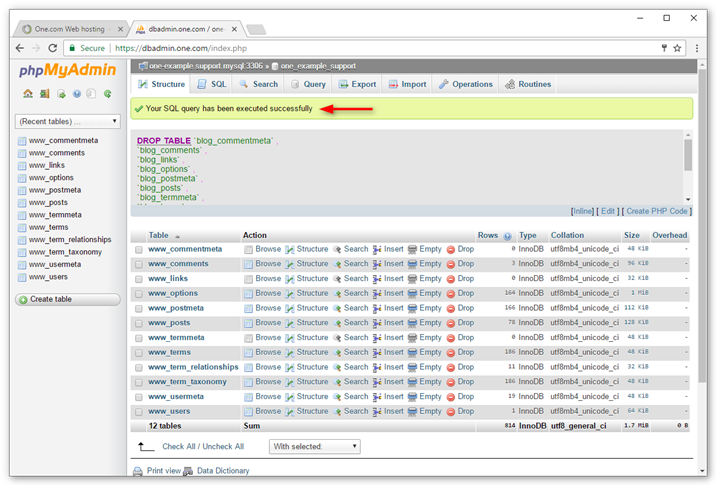The width and height of the screenshot is (716, 485).
Task: Click the Search icon for www_terms row
Action: pyautogui.click(x=337, y=352)
